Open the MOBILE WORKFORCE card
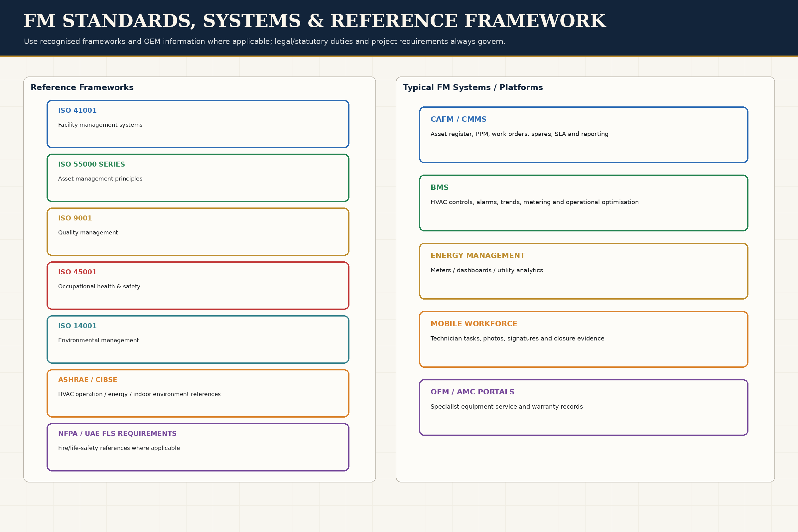The image size is (798, 532). [584, 339]
